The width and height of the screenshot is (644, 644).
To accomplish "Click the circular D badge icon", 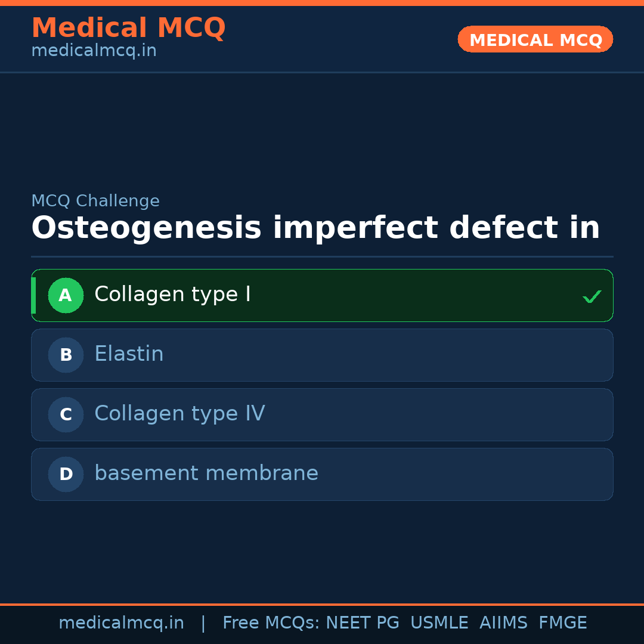I will click(66, 474).
